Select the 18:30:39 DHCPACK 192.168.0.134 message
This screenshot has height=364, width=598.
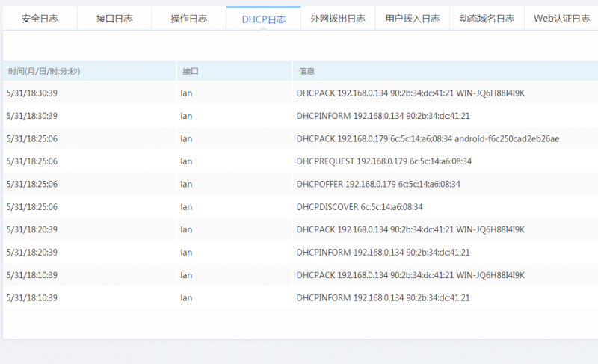pyautogui.click(x=410, y=93)
